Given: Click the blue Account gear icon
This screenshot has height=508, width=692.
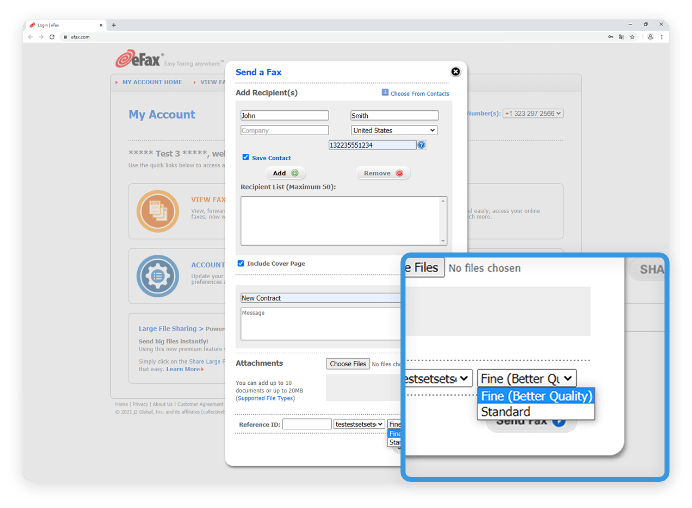Looking at the screenshot, I should pyautogui.click(x=156, y=274).
